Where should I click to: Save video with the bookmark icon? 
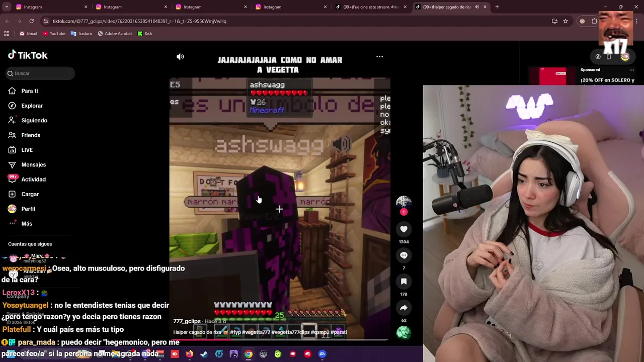pos(404,282)
